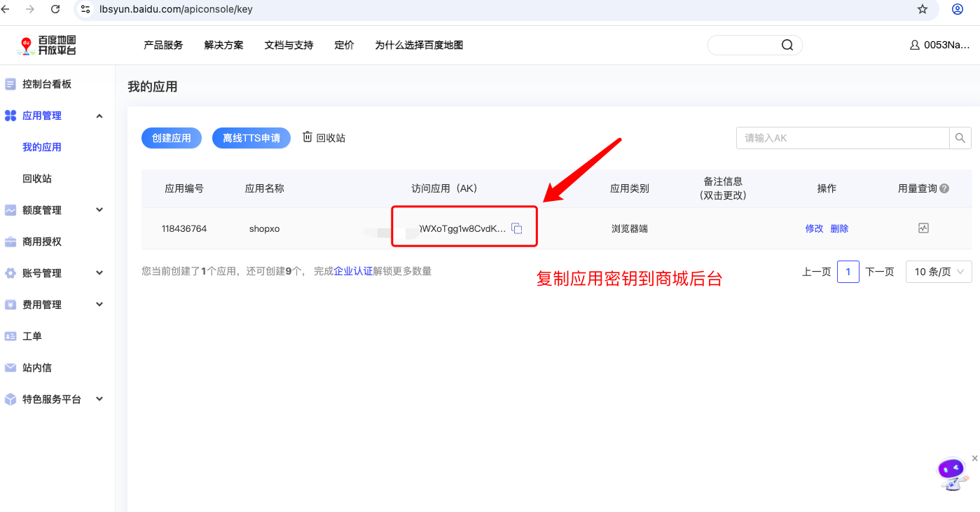Open the 10 条/页 page size dropdown
This screenshot has height=512, width=980.
[939, 272]
